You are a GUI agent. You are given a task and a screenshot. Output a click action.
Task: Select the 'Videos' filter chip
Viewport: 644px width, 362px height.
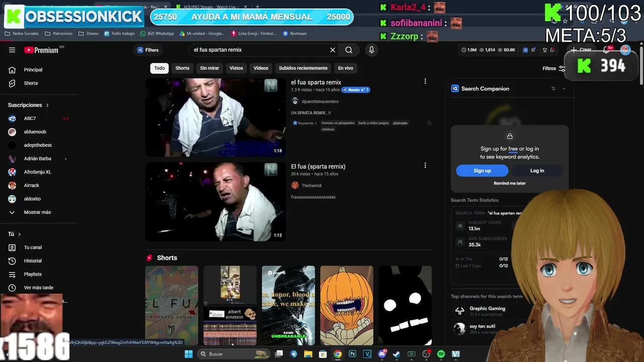click(x=261, y=68)
